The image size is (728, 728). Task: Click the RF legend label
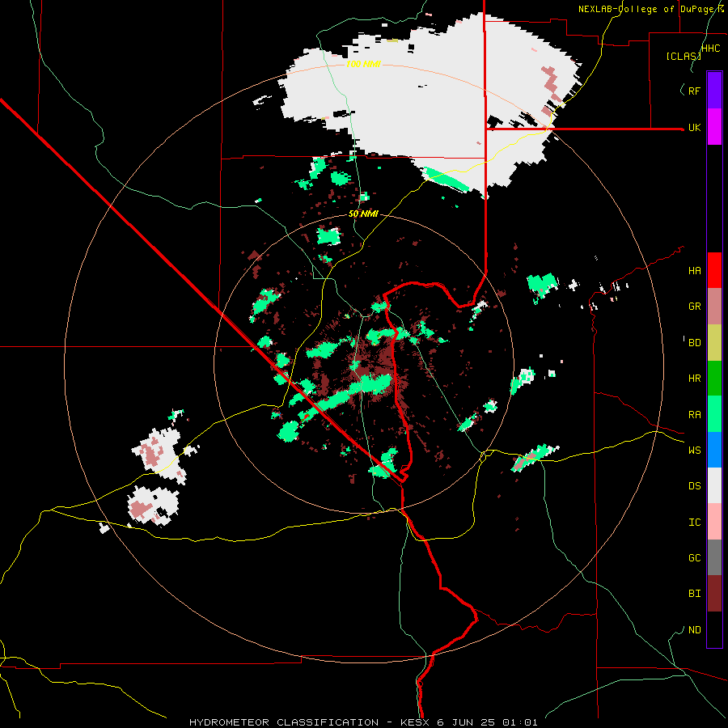point(694,91)
